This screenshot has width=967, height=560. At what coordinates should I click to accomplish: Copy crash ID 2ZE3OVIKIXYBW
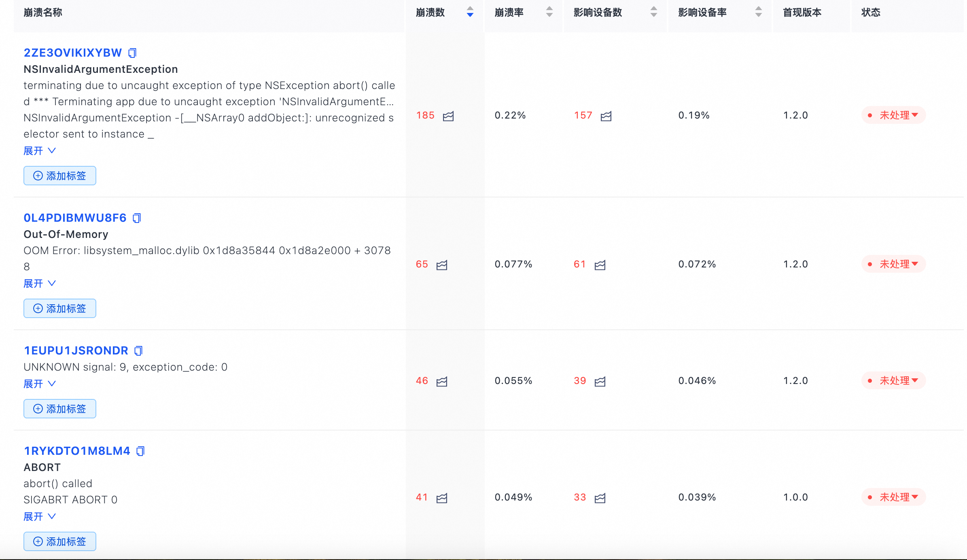coord(132,53)
